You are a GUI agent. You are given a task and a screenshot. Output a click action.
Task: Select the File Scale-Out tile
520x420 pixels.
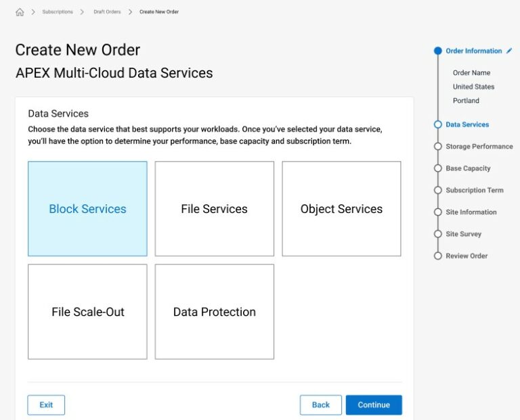tap(87, 312)
